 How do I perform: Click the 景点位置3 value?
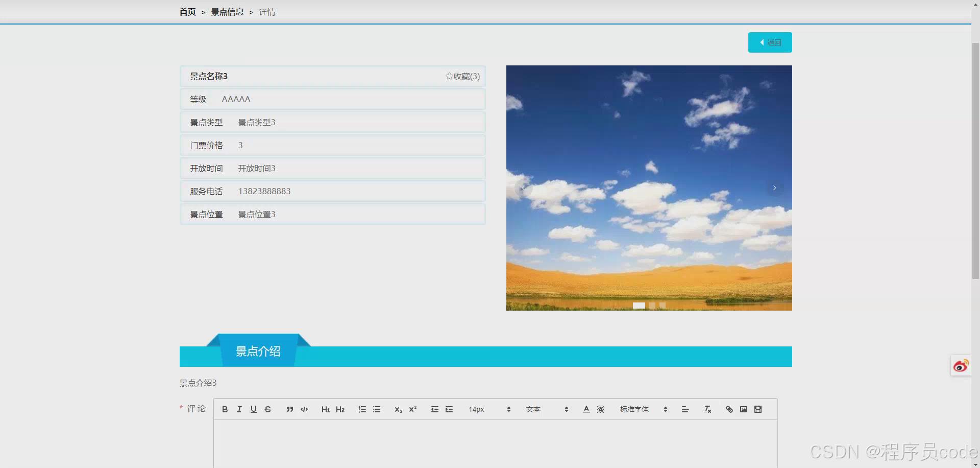pyautogui.click(x=257, y=214)
